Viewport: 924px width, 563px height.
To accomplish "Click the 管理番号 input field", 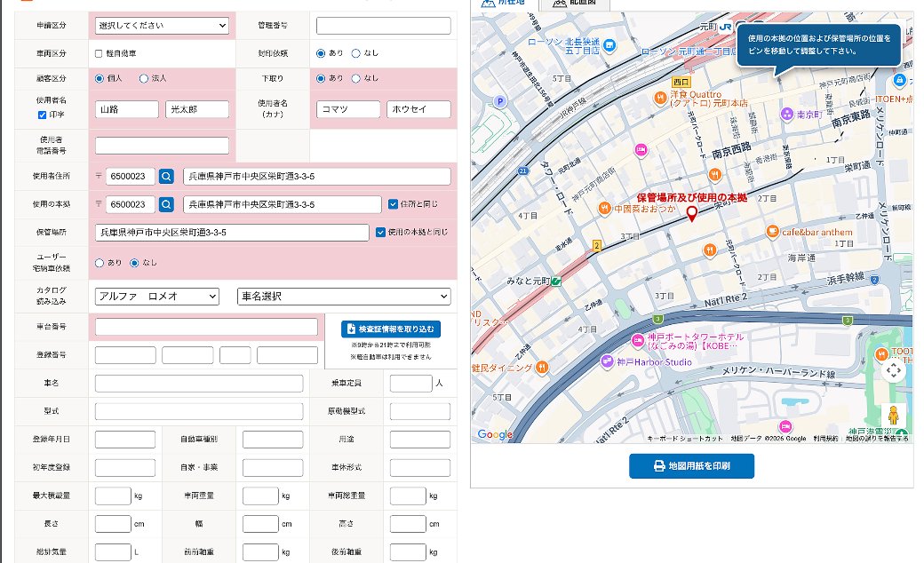I will [384, 26].
